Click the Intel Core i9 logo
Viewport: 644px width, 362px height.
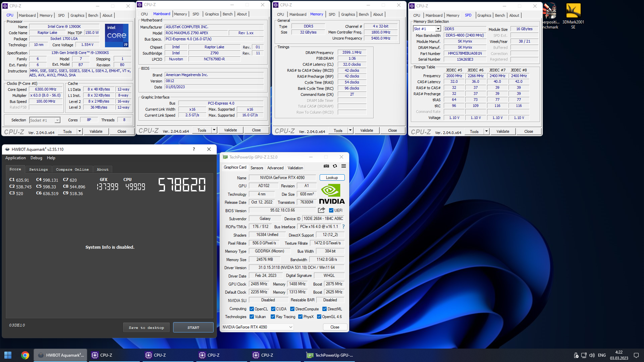pyautogui.click(x=116, y=35)
